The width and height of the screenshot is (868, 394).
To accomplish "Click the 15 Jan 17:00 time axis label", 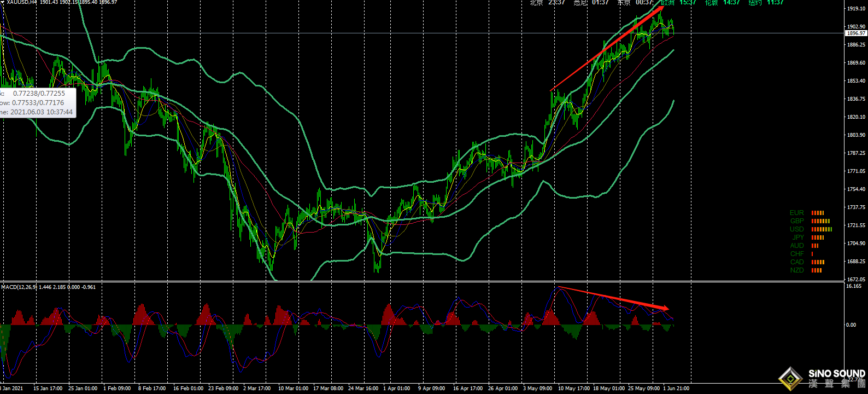I will click(48, 389).
